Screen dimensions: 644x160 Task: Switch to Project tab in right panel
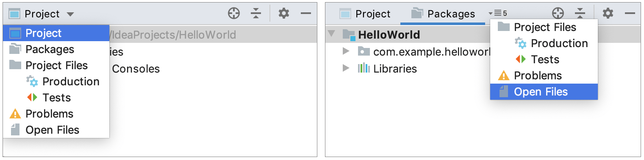click(365, 14)
